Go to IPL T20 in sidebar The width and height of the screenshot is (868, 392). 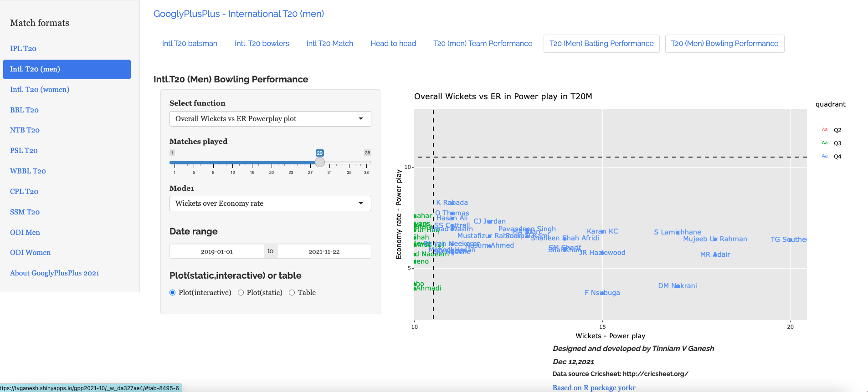(23, 49)
